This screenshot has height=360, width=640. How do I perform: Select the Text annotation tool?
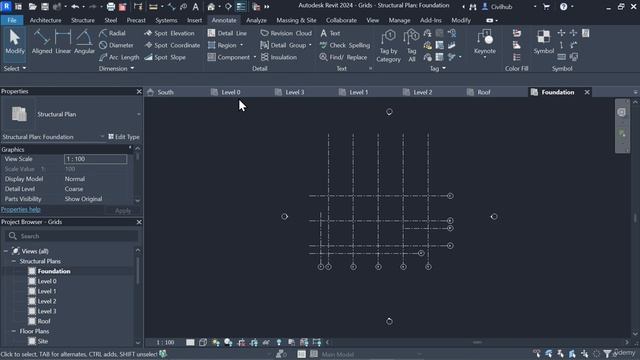pyautogui.click(x=330, y=33)
